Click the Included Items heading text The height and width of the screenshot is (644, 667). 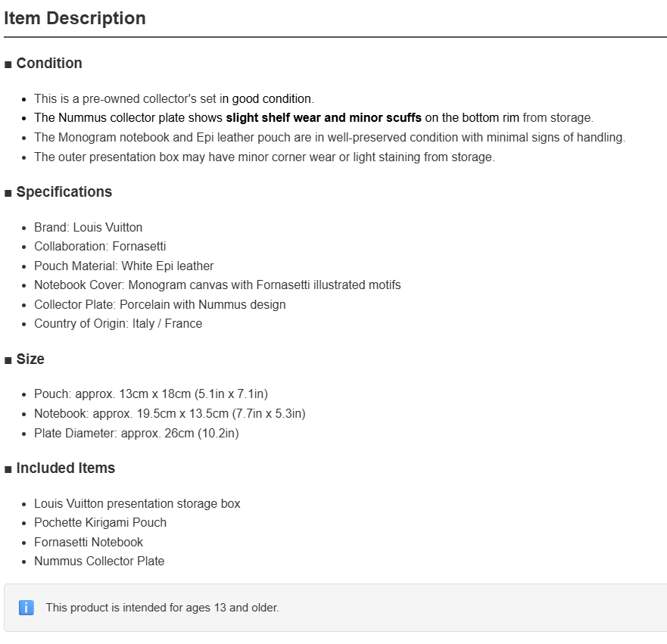66,468
